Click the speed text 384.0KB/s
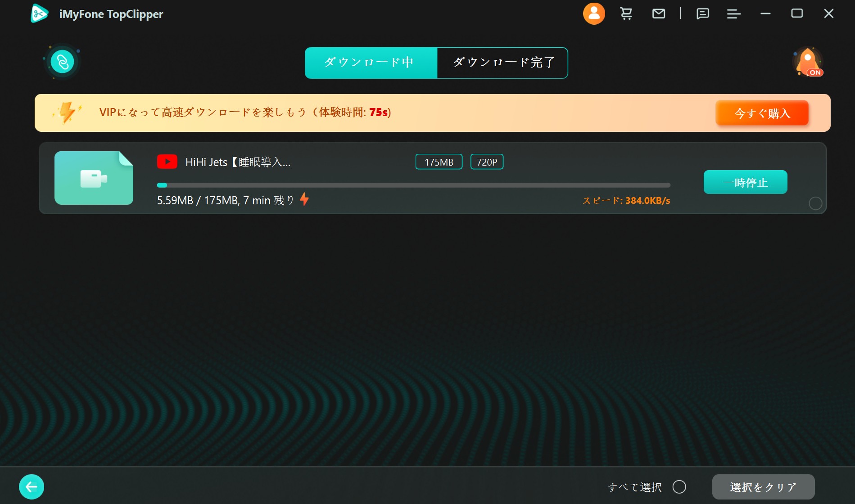Viewport: 855px width, 504px height. [x=647, y=201]
